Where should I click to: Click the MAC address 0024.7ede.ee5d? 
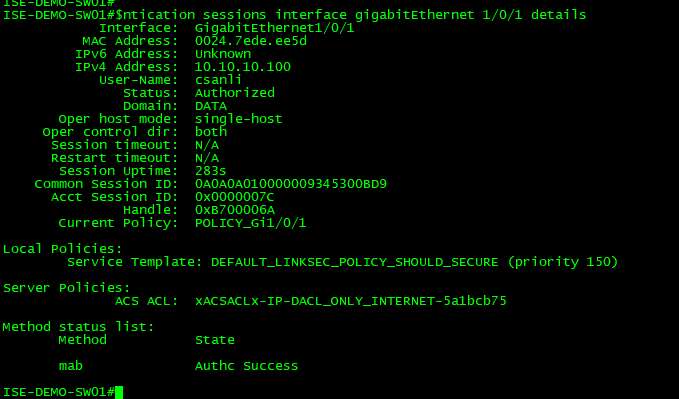251,41
